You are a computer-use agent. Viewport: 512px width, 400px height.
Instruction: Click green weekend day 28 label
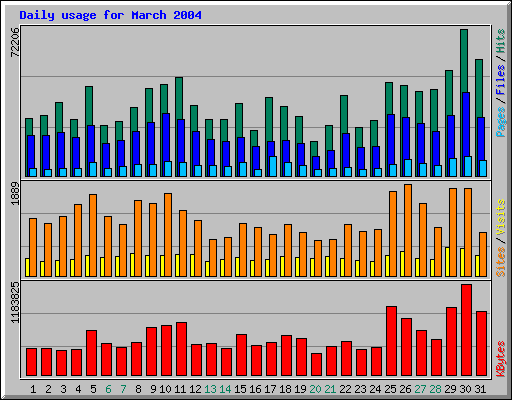click(x=435, y=389)
